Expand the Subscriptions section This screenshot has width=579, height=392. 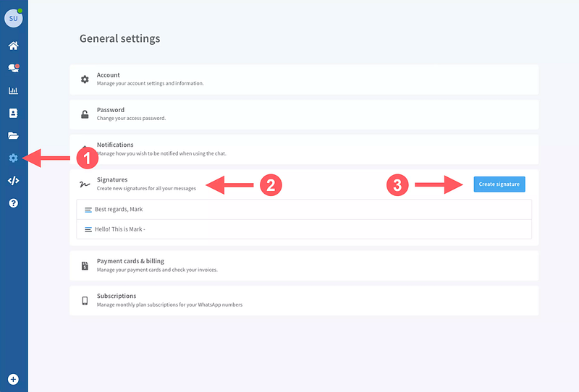(303, 300)
